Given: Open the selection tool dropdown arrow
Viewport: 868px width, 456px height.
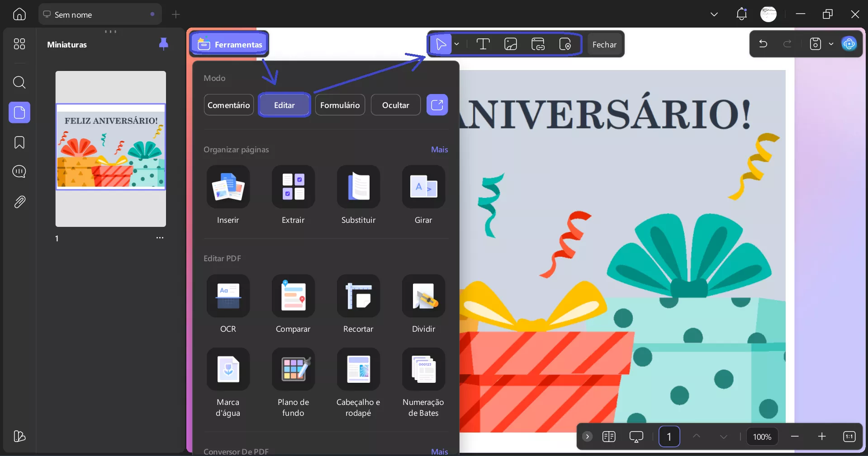Looking at the screenshot, I should tap(457, 44).
